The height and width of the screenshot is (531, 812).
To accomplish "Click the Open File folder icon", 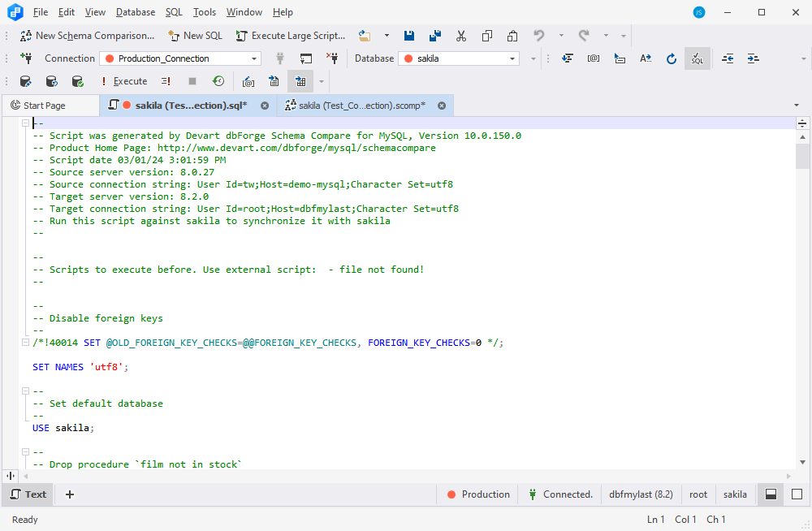I will (365, 36).
